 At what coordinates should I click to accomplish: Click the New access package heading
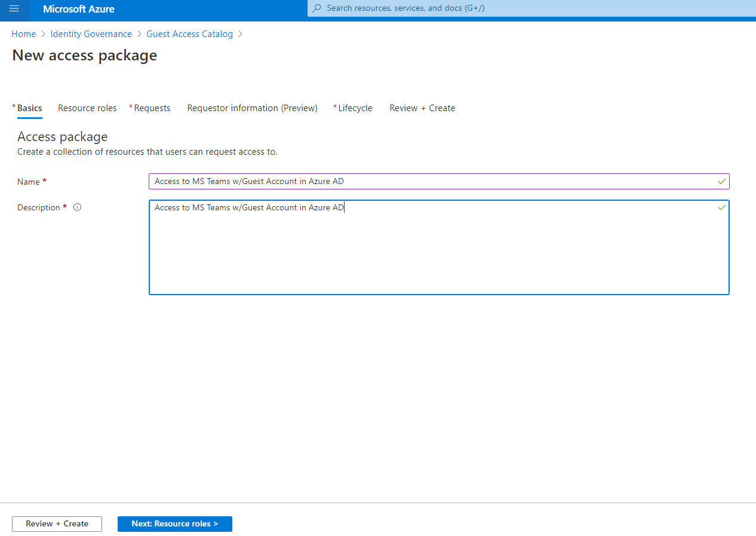tap(85, 56)
